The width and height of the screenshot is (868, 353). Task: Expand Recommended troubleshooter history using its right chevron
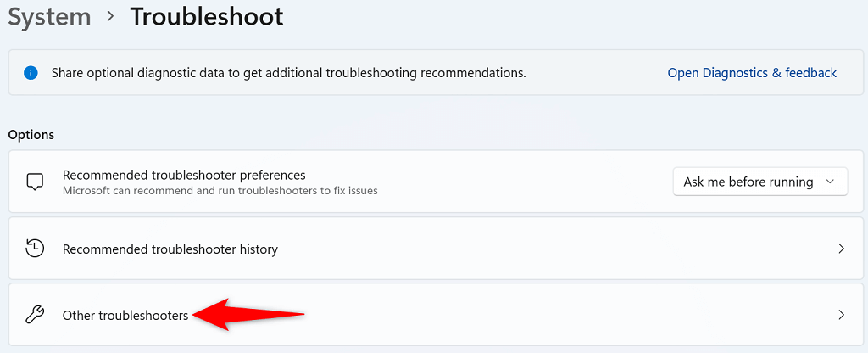[x=841, y=249]
